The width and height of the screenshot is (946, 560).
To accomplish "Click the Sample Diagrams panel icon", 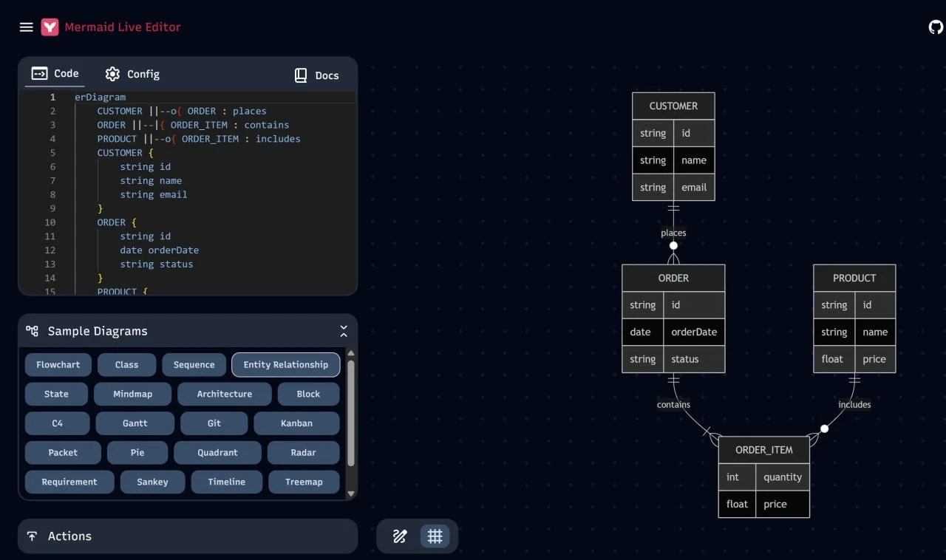I will point(32,331).
